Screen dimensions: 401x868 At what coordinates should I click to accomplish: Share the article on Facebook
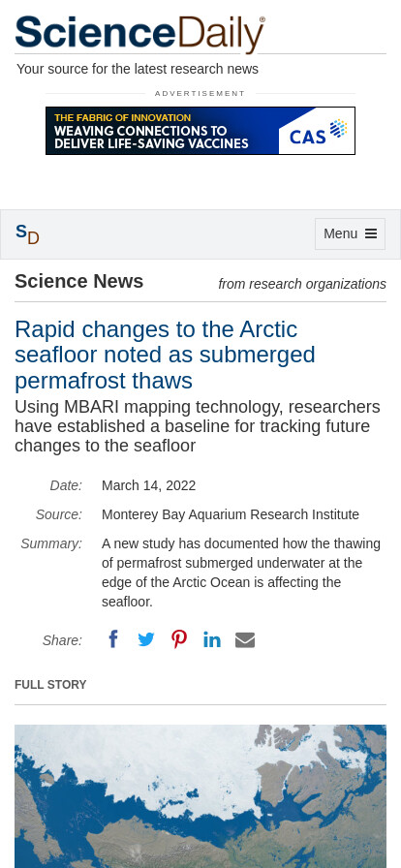pyautogui.click(x=113, y=639)
